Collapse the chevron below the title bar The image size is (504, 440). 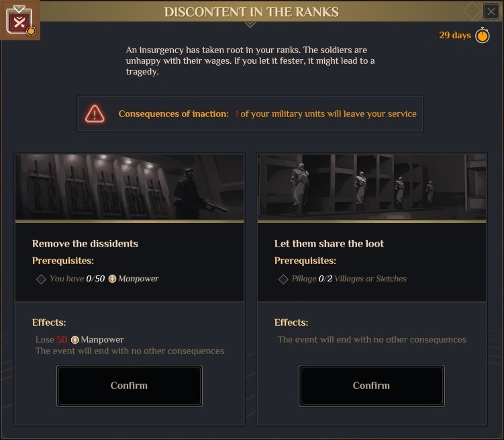coord(250,25)
